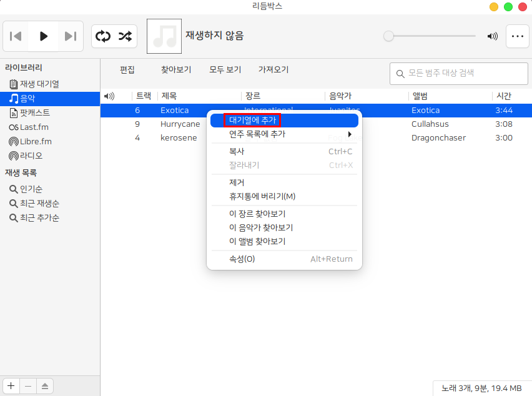The height and width of the screenshot is (396, 532).
Task: Toggle repeat mode
Action: 102,36
